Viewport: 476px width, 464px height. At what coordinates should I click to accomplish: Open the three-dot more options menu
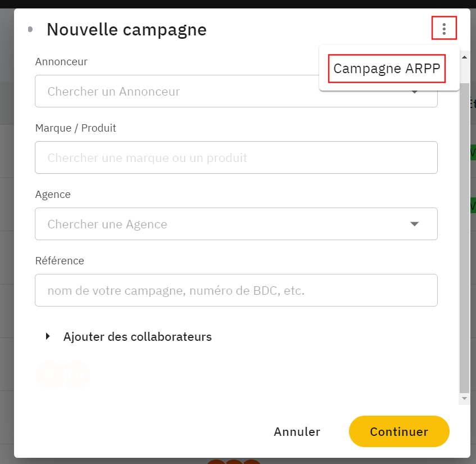coord(444,29)
